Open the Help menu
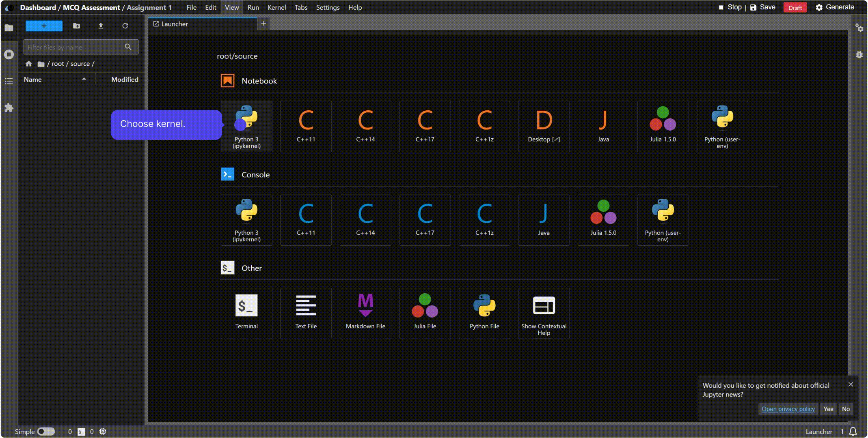The width and height of the screenshot is (868, 438). pyautogui.click(x=355, y=7)
